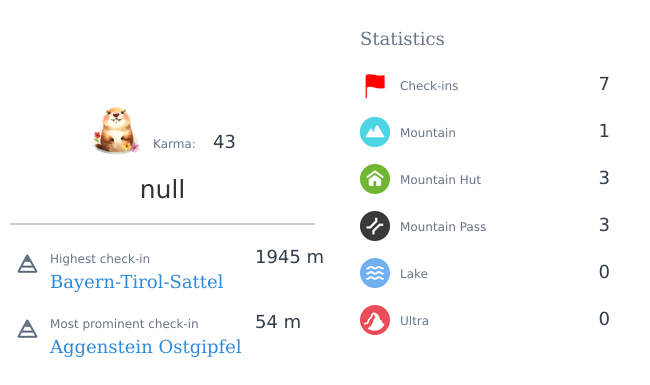Click the Mountain Hut label
Viewport: 650px width, 385px height.
pos(440,180)
